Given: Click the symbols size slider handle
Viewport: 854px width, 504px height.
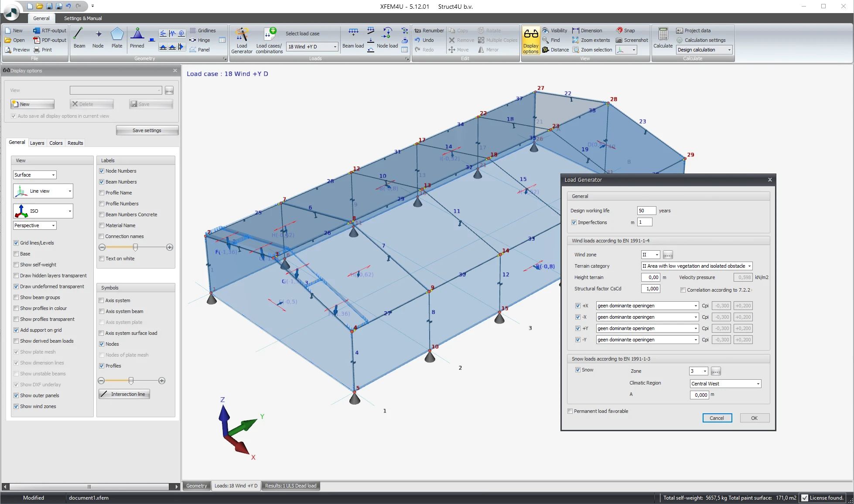Looking at the screenshot, I should click(131, 381).
